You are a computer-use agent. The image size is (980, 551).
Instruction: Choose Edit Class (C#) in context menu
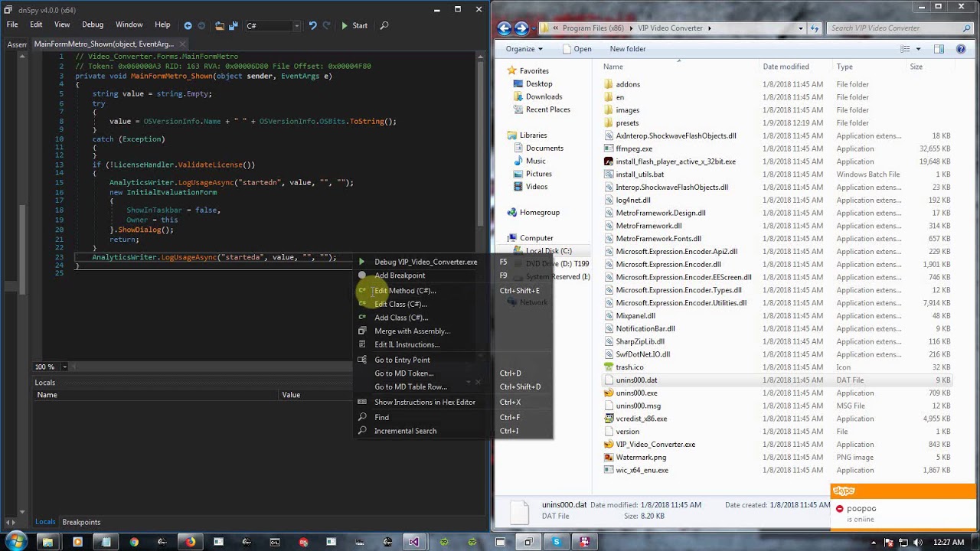400,304
